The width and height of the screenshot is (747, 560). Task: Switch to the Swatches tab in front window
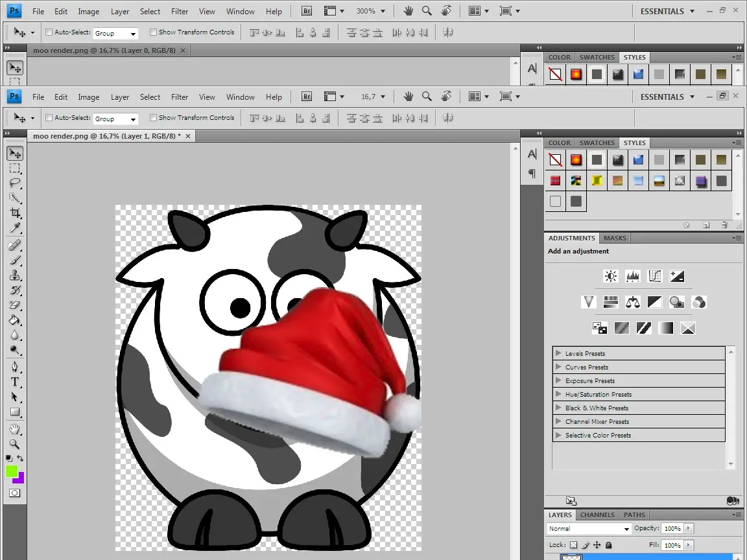coord(597,143)
